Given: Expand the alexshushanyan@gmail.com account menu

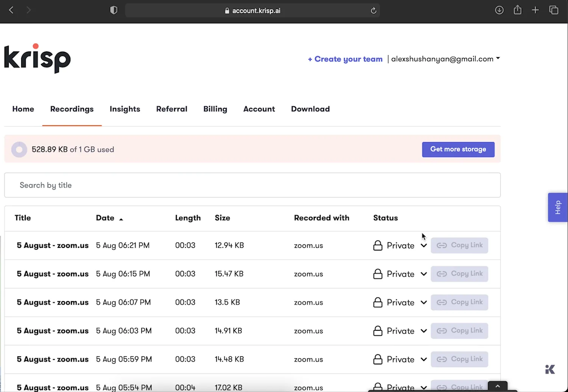Looking at the screenshot, I should [x=445, y=59].
